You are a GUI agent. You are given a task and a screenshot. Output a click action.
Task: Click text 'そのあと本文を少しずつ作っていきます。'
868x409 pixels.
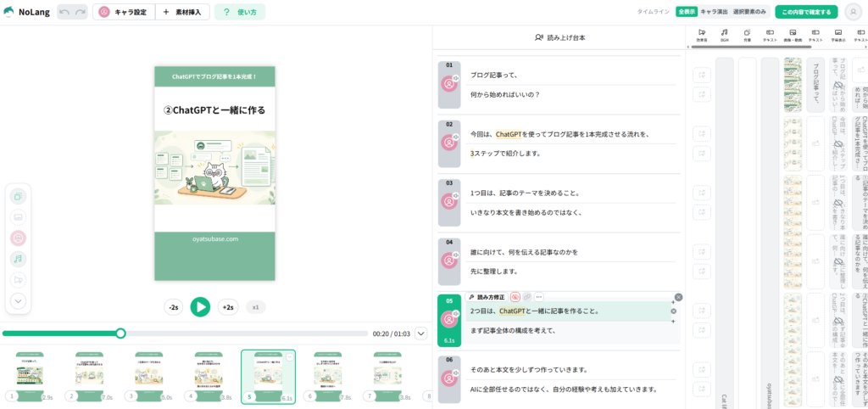pos(529,369)
